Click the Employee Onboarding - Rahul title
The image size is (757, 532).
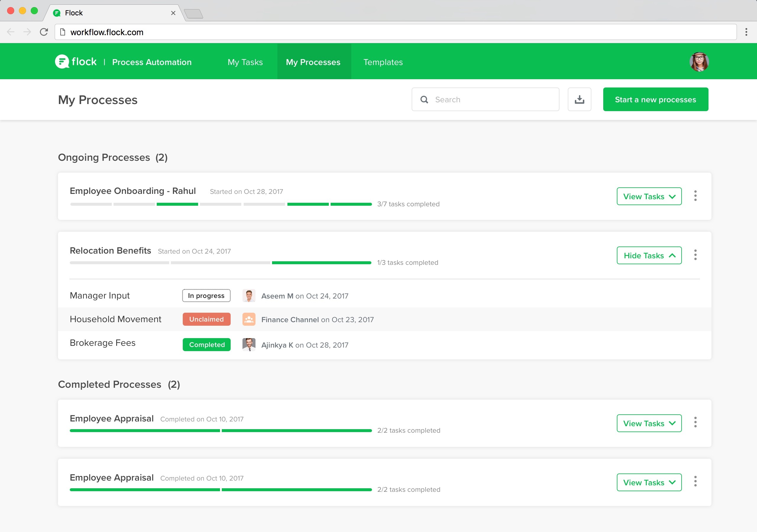point(133,191)
